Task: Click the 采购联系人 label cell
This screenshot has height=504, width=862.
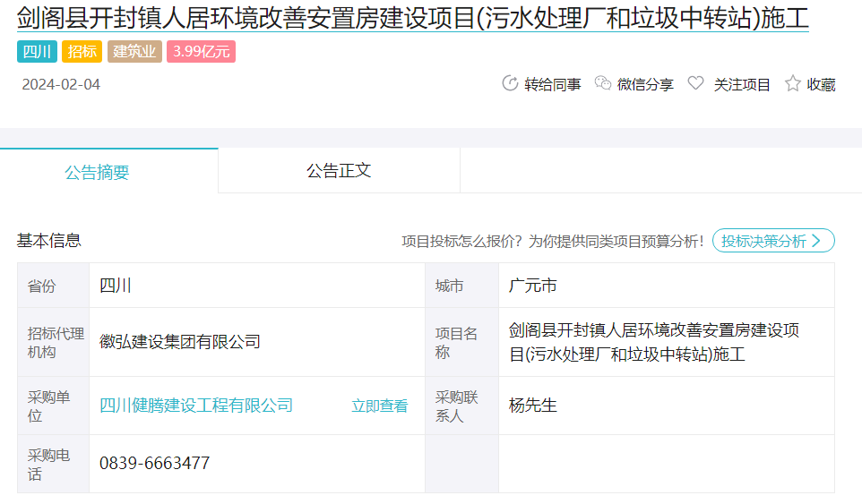Action: (461, 406)
